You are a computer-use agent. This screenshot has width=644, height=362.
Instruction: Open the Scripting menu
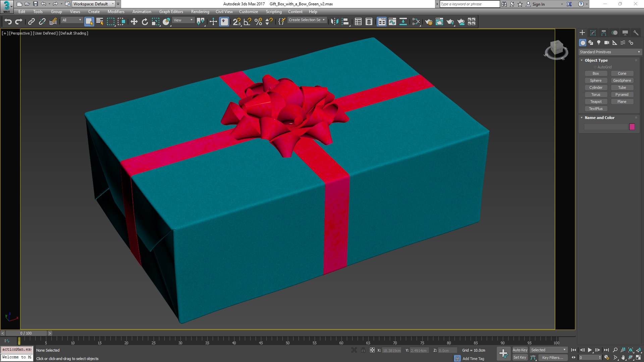pos(274,12)
